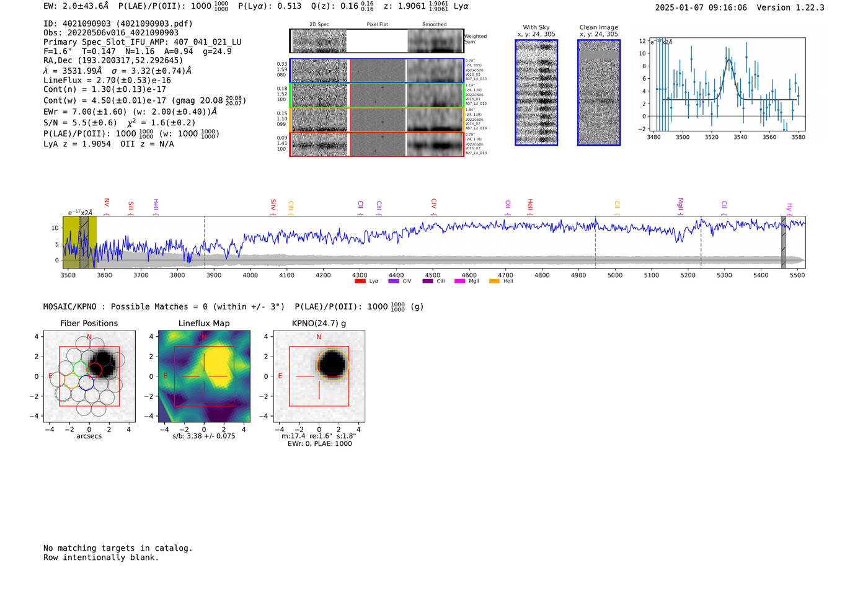Image resolution: width=868 pixels, height=591 pixels.
Task: Click the purple HeII marker left of 3800
Action: coord(156,207)
